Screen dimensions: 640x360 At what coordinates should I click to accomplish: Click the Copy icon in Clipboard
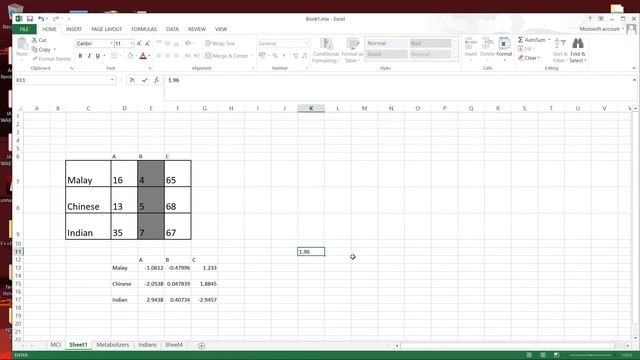(35, 49)
